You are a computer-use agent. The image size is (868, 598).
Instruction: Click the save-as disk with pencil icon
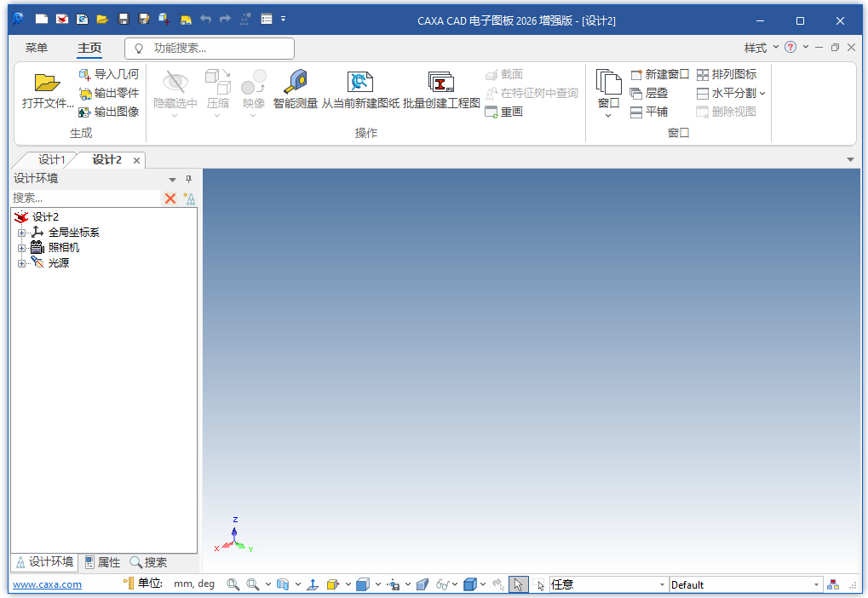(144, 20)
